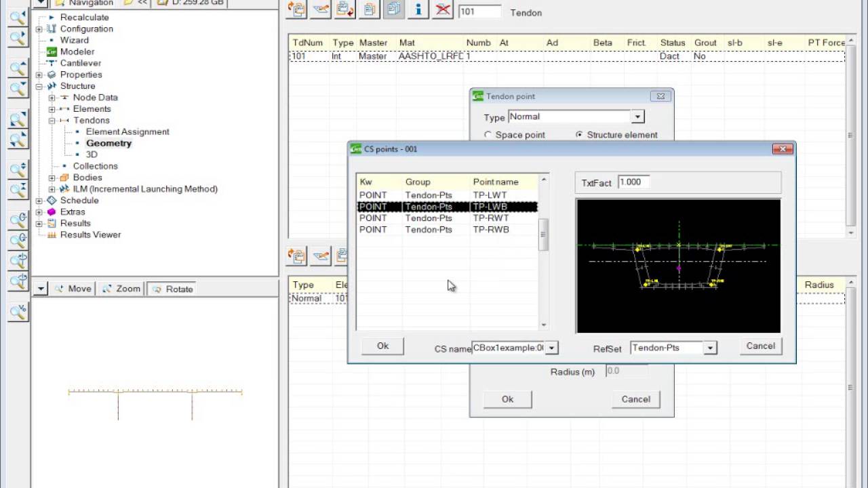This screenshot has height=488, width=868.
Task: Click insert-before icon in lower point toolbar
Action: [x=296, y=256]
